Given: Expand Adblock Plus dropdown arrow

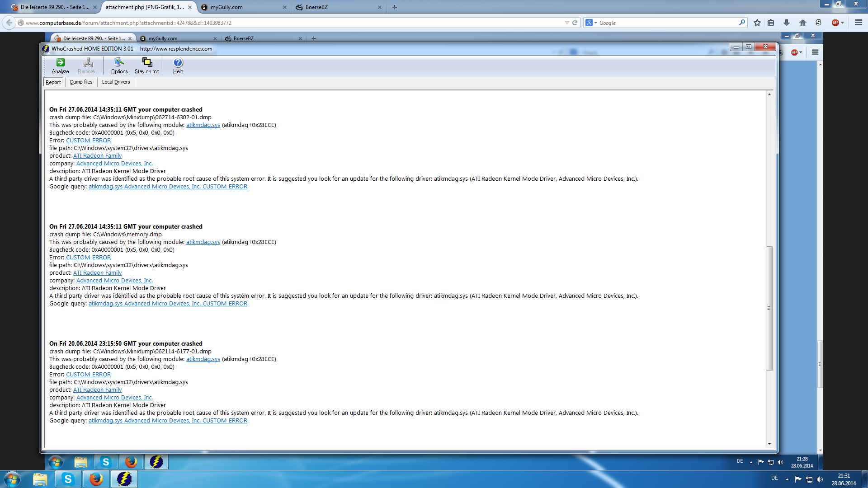Looking at the screenshot, I should click(x=843, y=23).
